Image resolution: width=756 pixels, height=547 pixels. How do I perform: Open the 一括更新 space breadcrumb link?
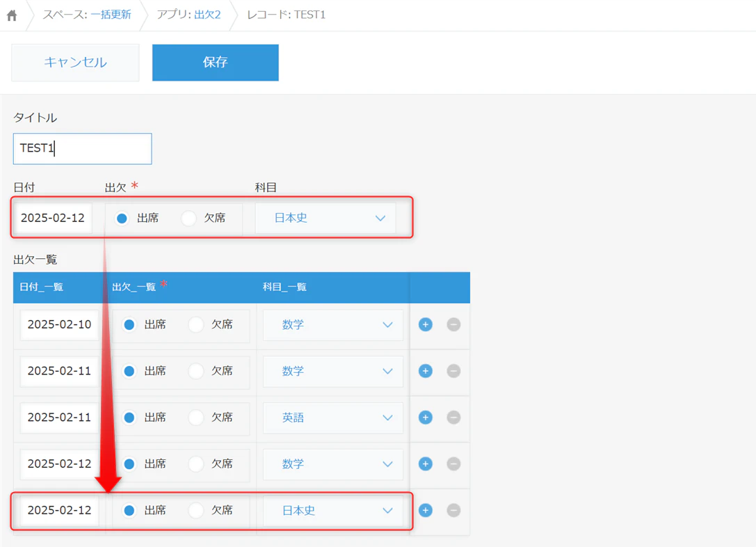tap(111, 15)
